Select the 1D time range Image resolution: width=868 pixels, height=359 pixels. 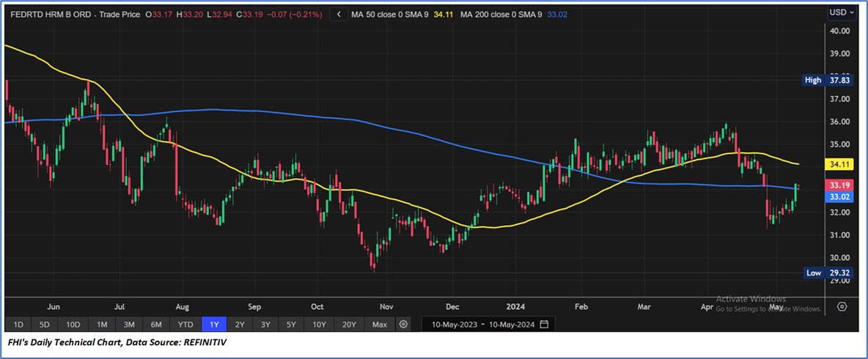pos(18,324)
